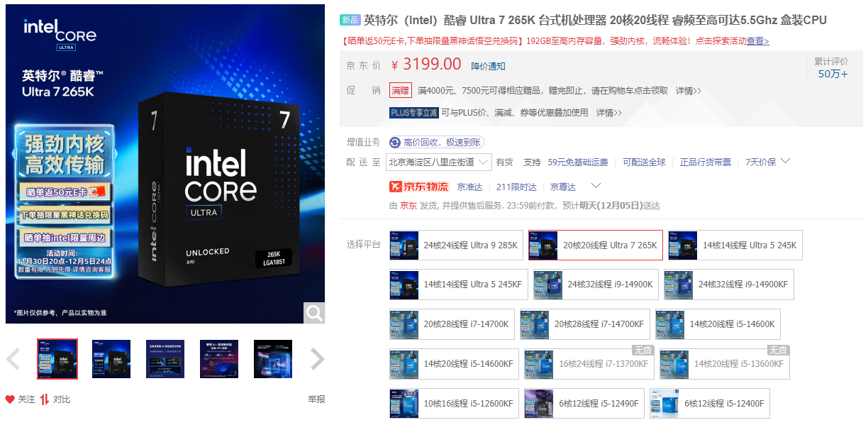Click the 京准达 delivery link

click(469, 187)
